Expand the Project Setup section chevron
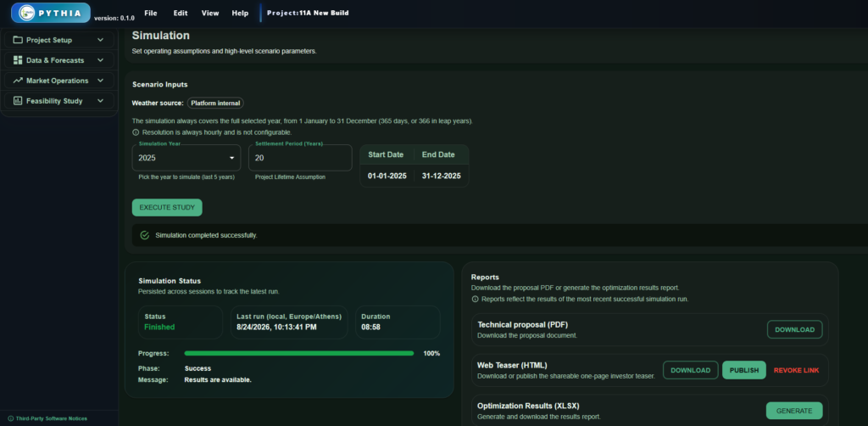This screenshot has height=426, width=868. click(100, 40)
